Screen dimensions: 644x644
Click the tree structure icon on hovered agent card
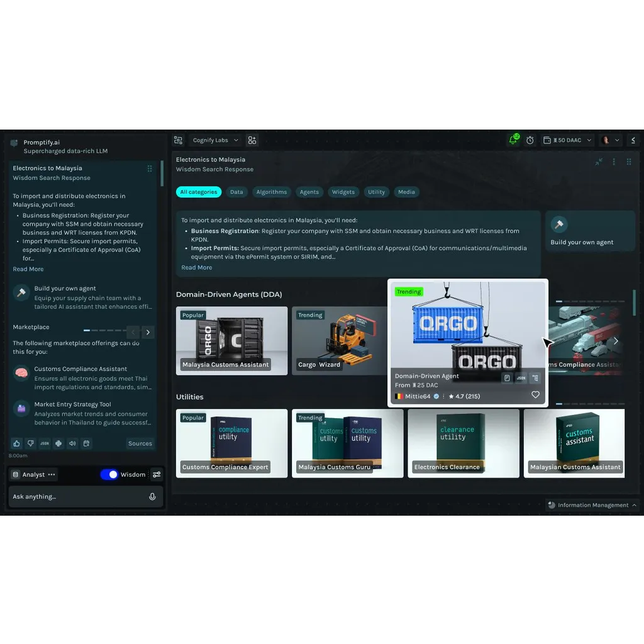click(x=535, y=378)
